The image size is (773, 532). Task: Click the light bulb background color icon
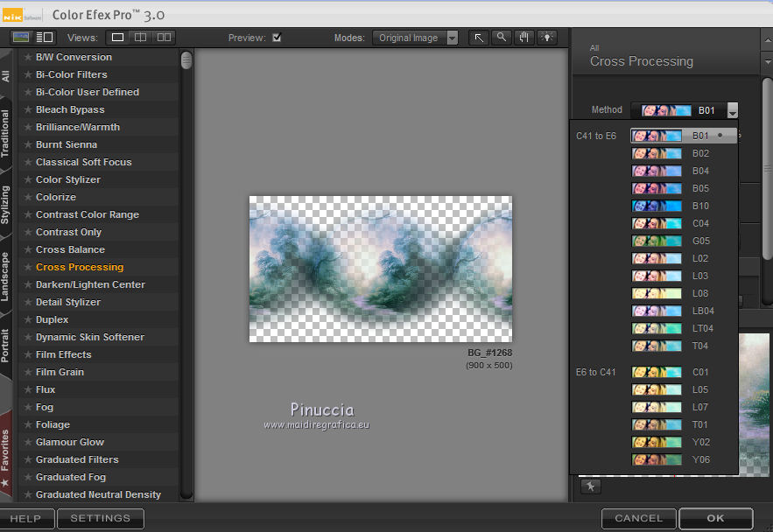[547, 38]
